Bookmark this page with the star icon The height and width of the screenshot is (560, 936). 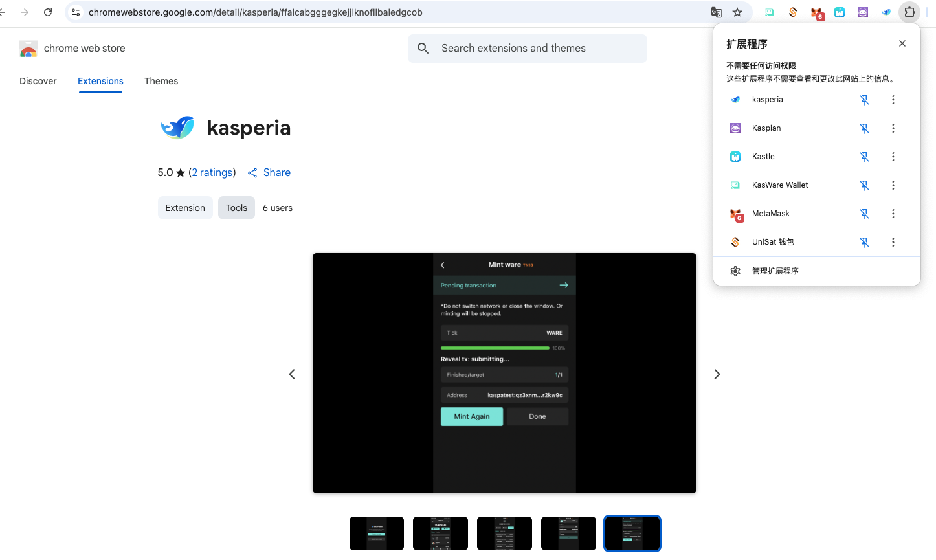pyautogui.click(x=737, y=12)
